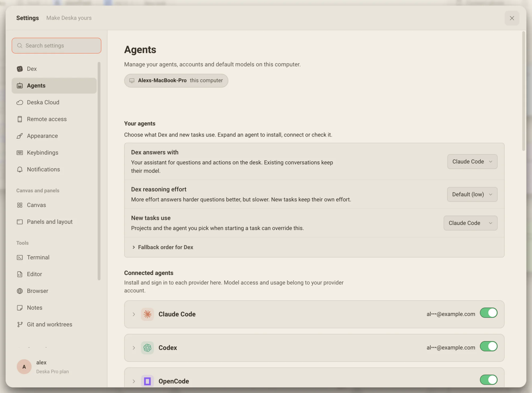Click the Agents robot icon
The width and height of the screenshot is (532, 393).
[x=20, y=85]
